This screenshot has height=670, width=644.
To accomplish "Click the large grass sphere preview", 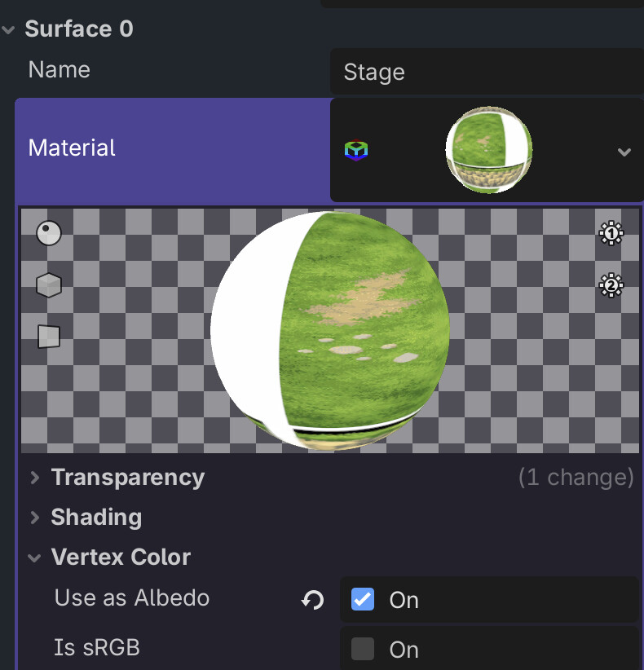I will (x=330, y=330).
